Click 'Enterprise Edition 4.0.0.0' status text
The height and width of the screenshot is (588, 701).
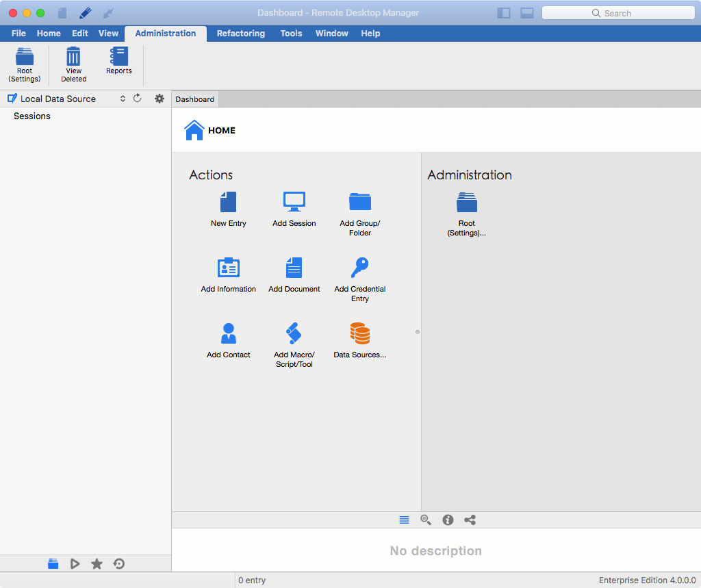(x=647, y=580)
